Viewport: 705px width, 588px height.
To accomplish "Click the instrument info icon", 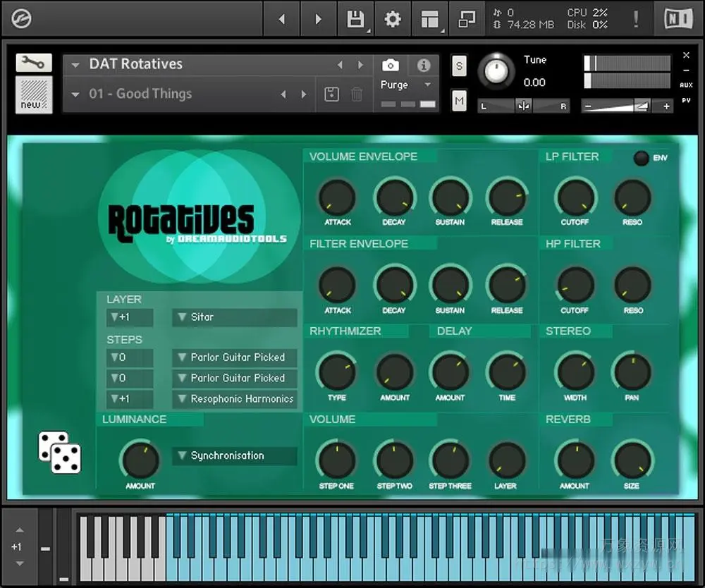I will (423, 65).
